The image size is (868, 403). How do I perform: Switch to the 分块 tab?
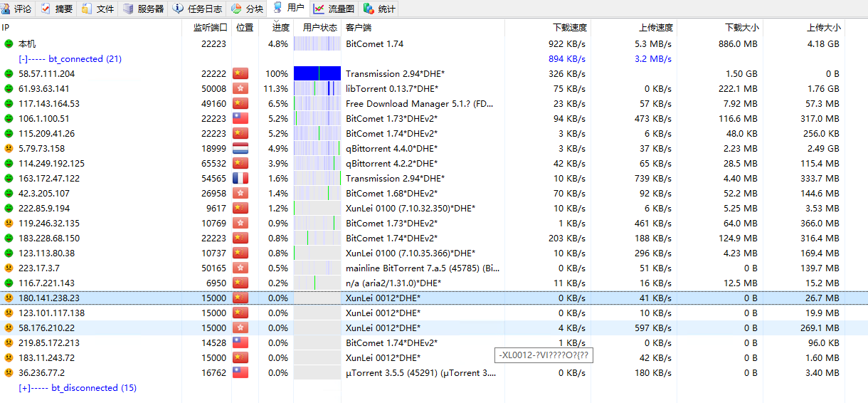coord(248,9)
